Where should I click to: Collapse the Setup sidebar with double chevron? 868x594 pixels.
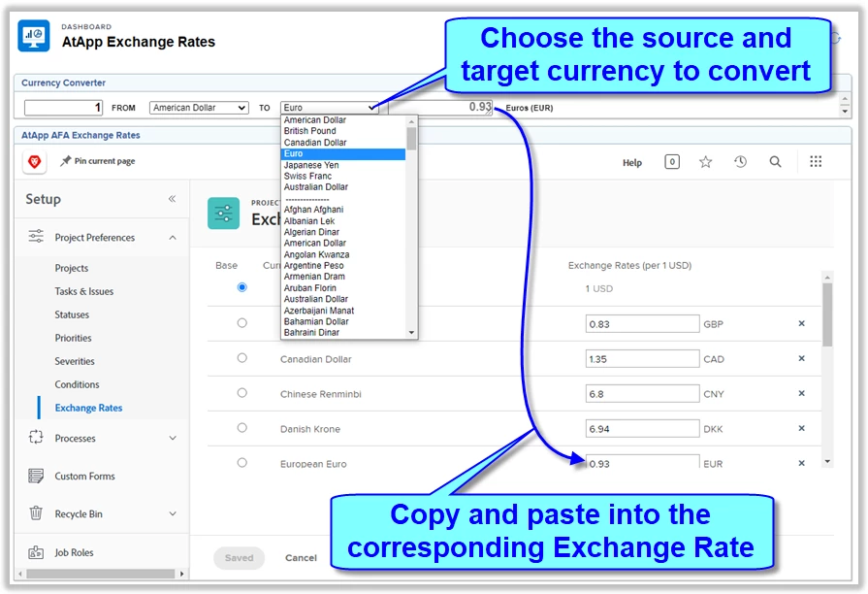(173, 198)
